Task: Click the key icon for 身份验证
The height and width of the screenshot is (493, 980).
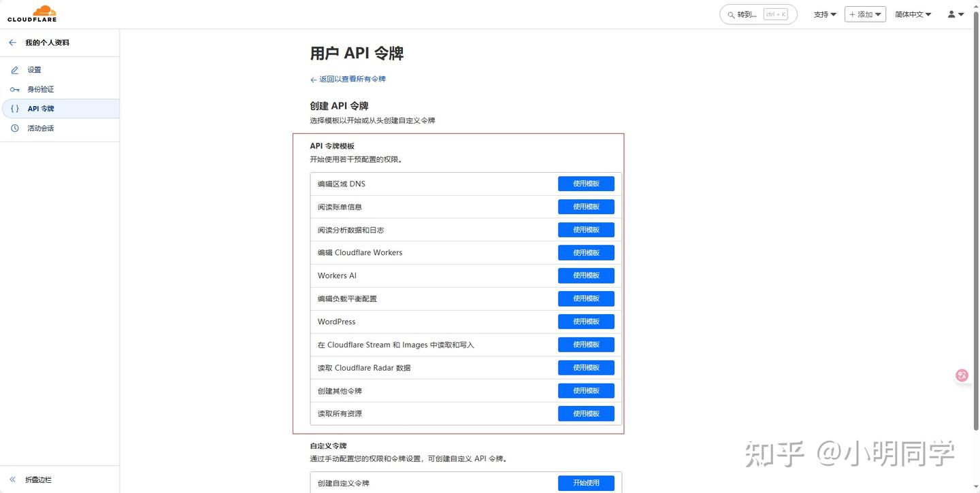Action: click(x=15, y=90)
